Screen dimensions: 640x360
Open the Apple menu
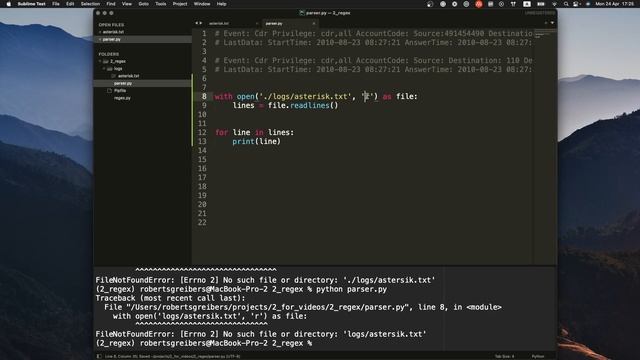(x=9, y=4)
